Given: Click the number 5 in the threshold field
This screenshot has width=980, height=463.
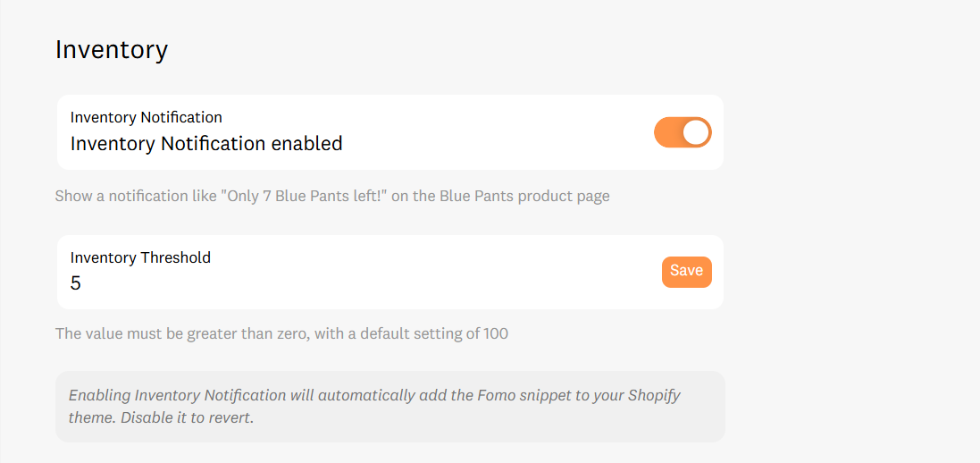Looking at the screenshot, I should coord(76,284).
